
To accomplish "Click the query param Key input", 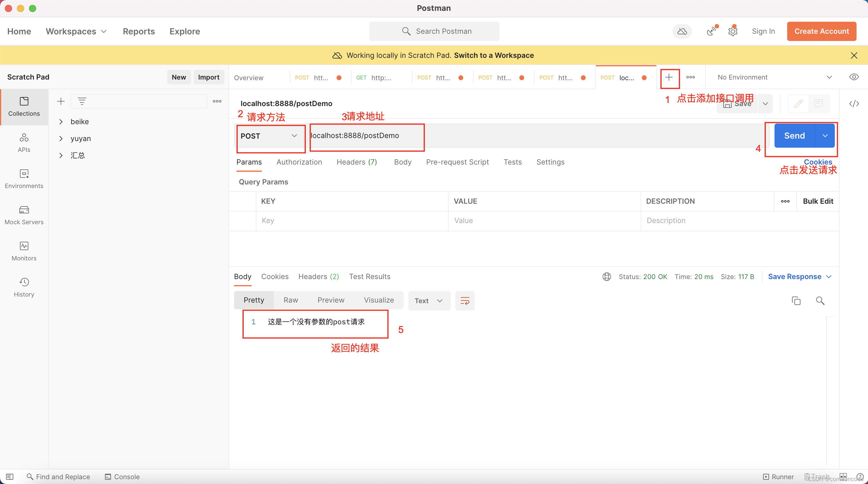I will pyautogui.click(x=352, y=221).
